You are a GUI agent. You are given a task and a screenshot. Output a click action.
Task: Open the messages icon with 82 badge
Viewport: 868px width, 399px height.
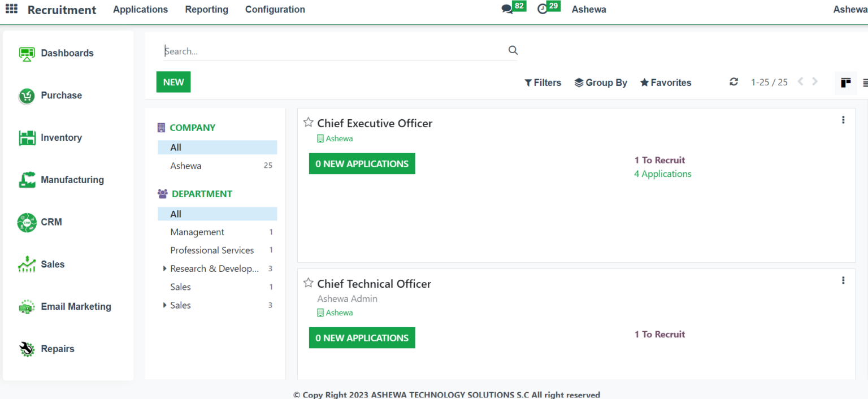(x=507, y=10)
